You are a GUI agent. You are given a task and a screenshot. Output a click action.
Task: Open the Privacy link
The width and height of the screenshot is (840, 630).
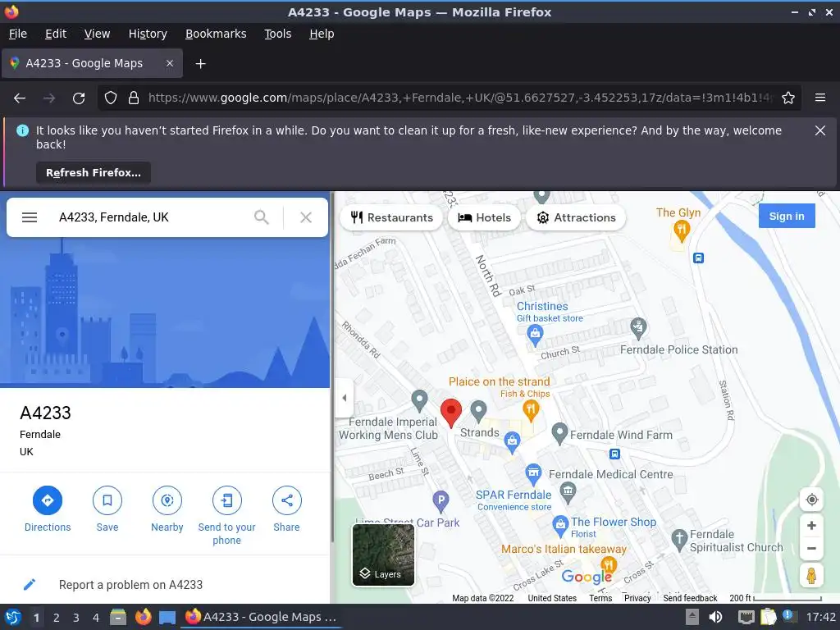coord(637,598)
